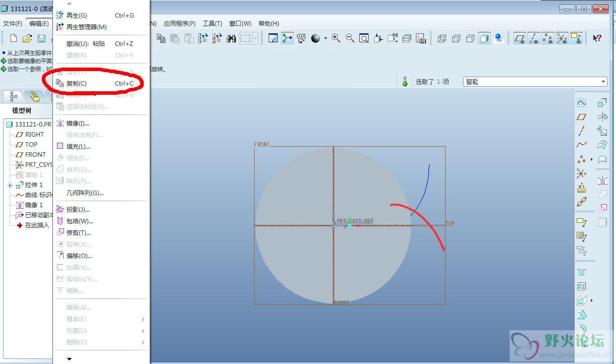Choose 填充(L)... from the Edit menu
Image resolution: width=616 pixels, height=364 pixels.
click(x=100, y=147)
